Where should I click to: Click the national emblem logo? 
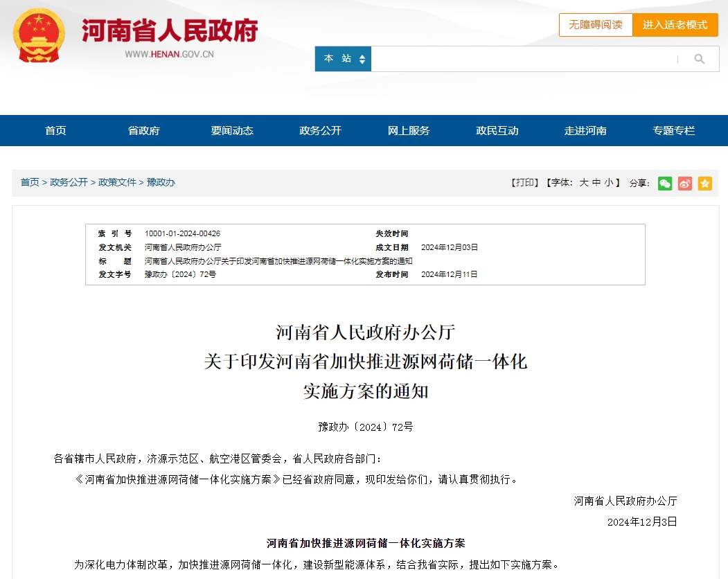tap(39, 36)
